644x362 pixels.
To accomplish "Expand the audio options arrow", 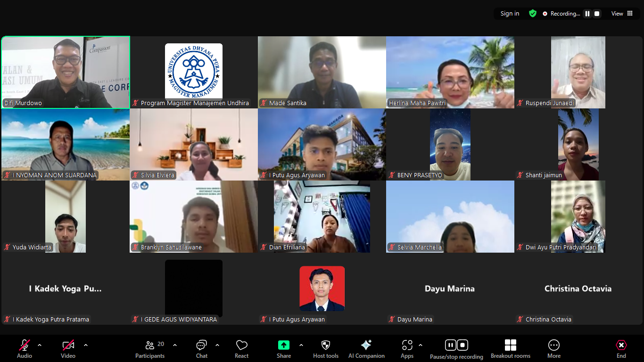I will [40, 345].
